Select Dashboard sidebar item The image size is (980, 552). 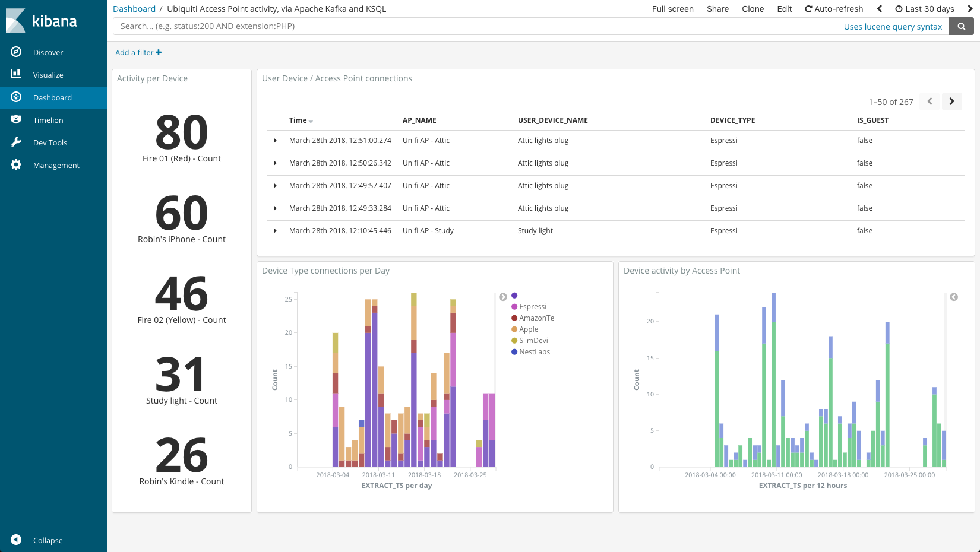click(x=52, y=97)
